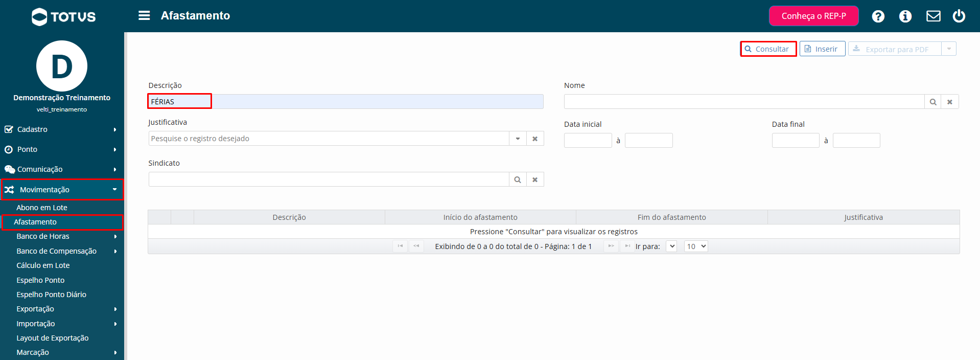Click the second Data final field
This screenshot has width=980, height=360.
(856, 141)
